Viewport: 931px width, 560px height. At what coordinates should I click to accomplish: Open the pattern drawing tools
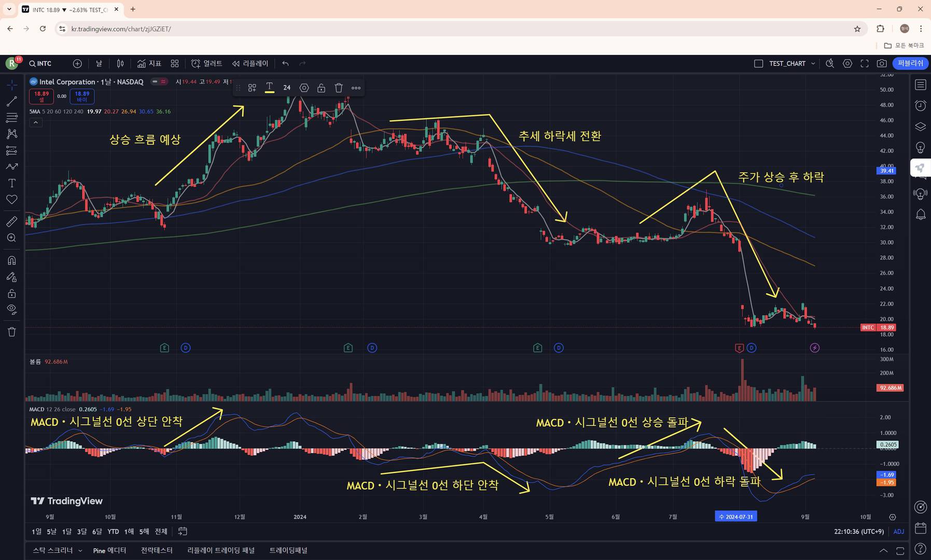11,134
